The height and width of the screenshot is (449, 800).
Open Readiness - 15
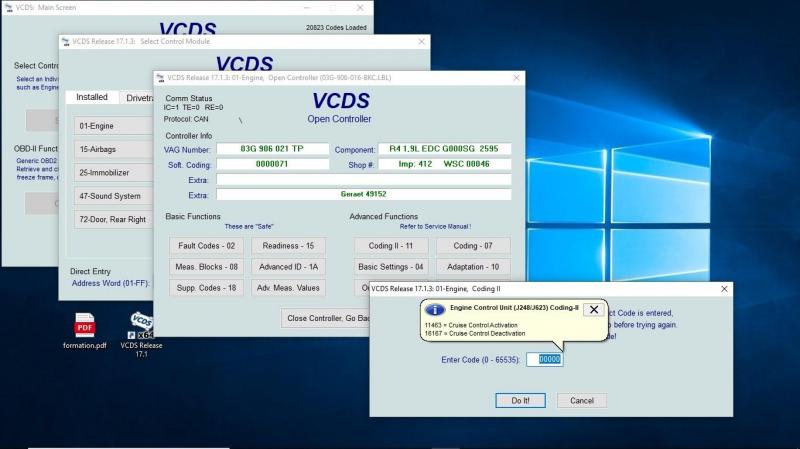coord(288,246)
